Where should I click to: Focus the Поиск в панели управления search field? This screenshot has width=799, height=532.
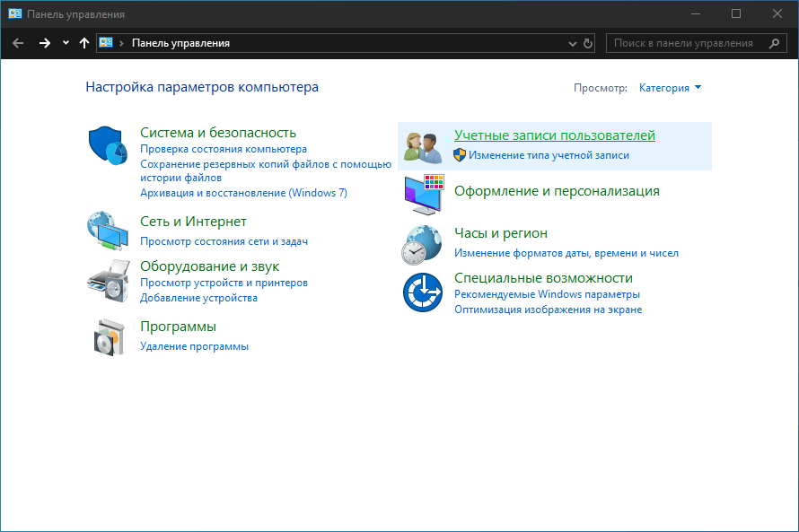coord(697,43)
